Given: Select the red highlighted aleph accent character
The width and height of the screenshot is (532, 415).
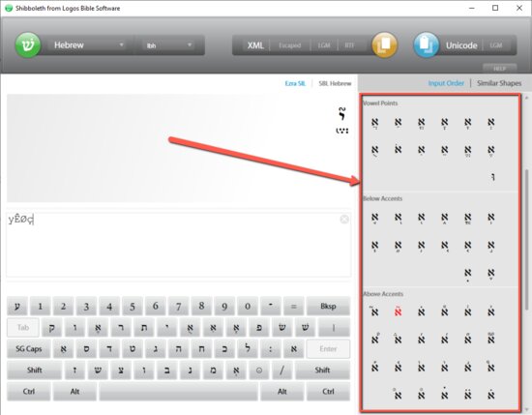Looking at the screenshot, I should (x=398, y=311).
